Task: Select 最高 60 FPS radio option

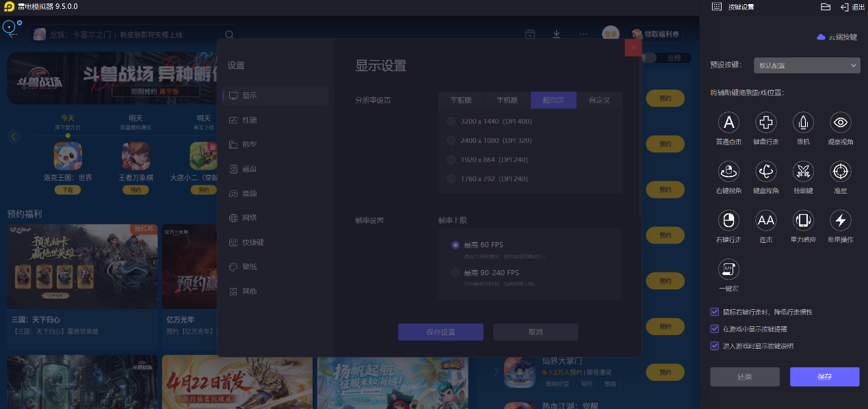Action: click(x=456, y=245)
